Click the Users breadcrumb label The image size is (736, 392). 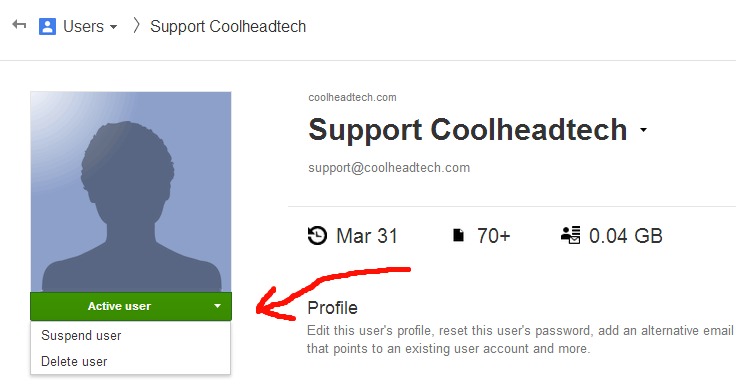point(84,26)
